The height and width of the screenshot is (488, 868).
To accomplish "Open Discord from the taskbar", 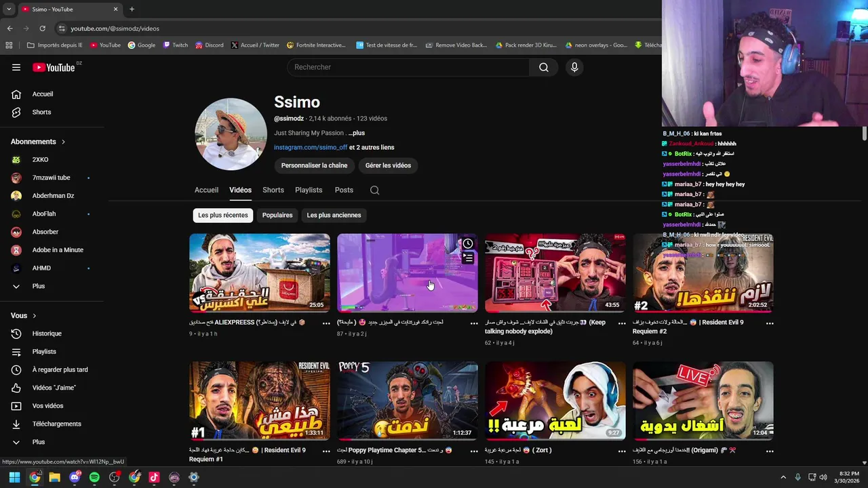I will point(75,477).
